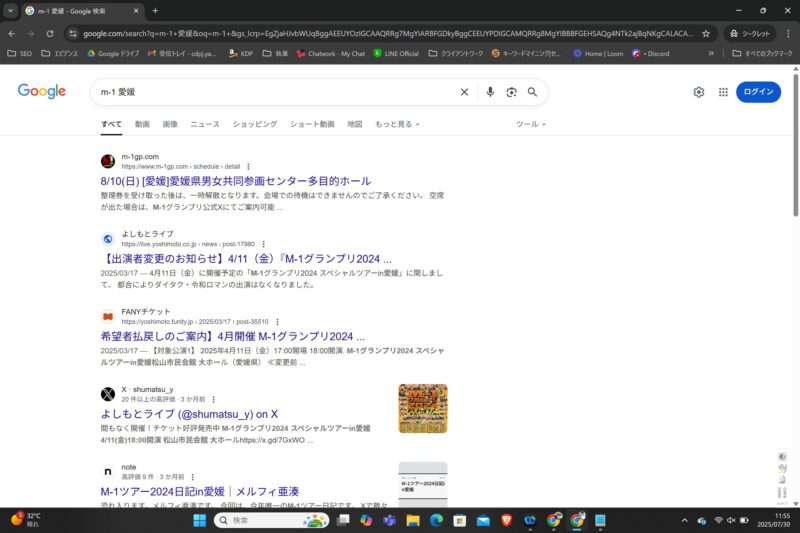Open the 希望者払戻しのご案内 result link
The height and width of the screenshot is (533, 800).
pos(233,336)
